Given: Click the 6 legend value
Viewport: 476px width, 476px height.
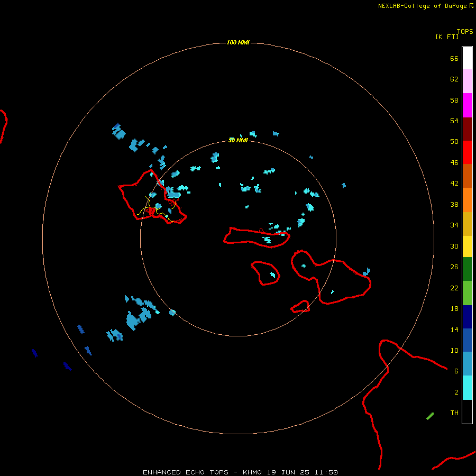Looking at the screenshot, I should point(456,371).
